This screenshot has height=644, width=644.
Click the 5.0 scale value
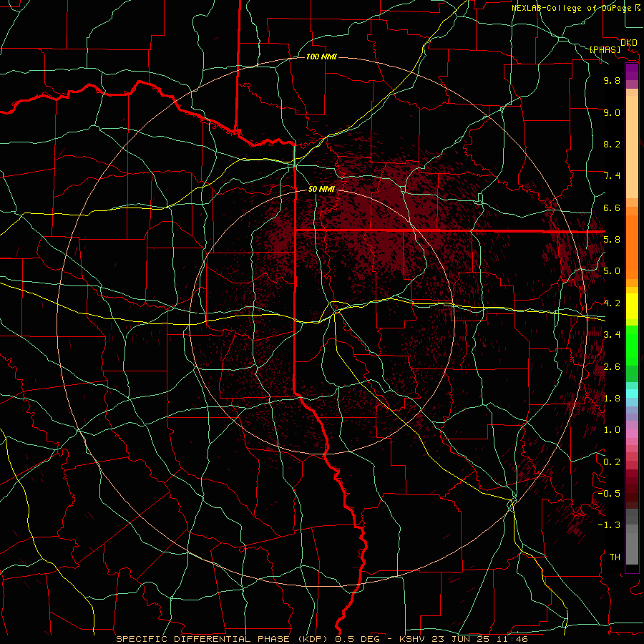[612, 271]
